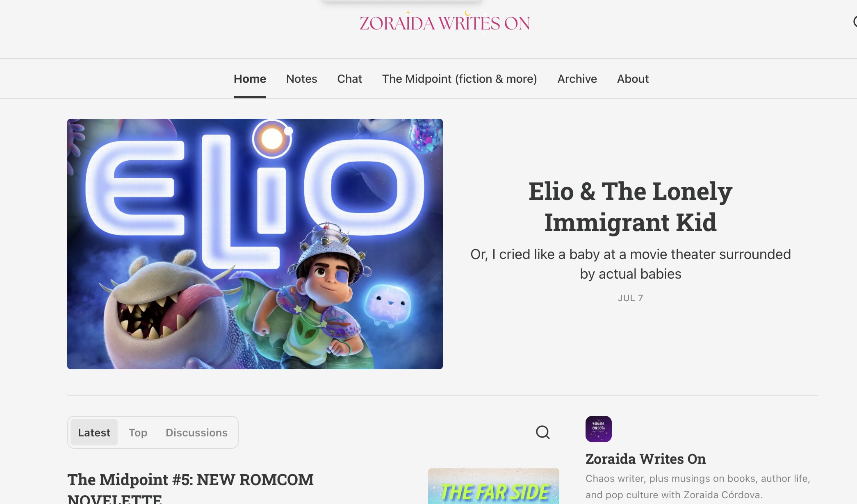
Task: Open the Chat section
Action: coord(349,79)
